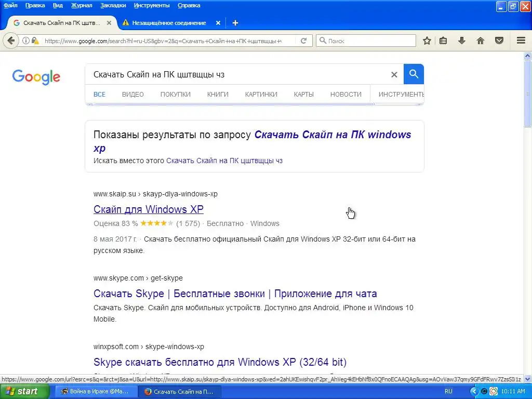
Task: Select the НОВОСТИ search filter
Action: click(x=345, y=95)
